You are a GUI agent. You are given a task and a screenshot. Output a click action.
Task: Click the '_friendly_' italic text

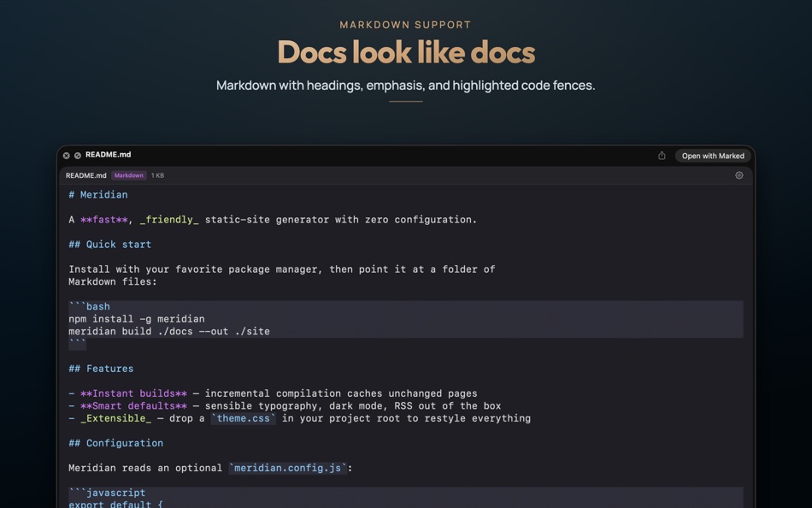tap(169, 220)
